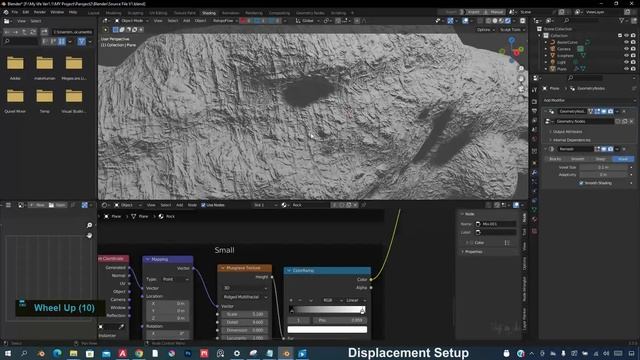This screenshot has width=640, height=360.
Task: Click the Musgrave Scale value field
Action: pyautogui.click(x=245, y=314)
